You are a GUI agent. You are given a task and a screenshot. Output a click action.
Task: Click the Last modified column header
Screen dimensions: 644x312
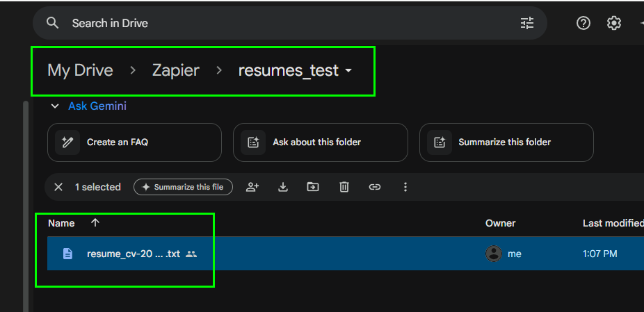[613, 223]
